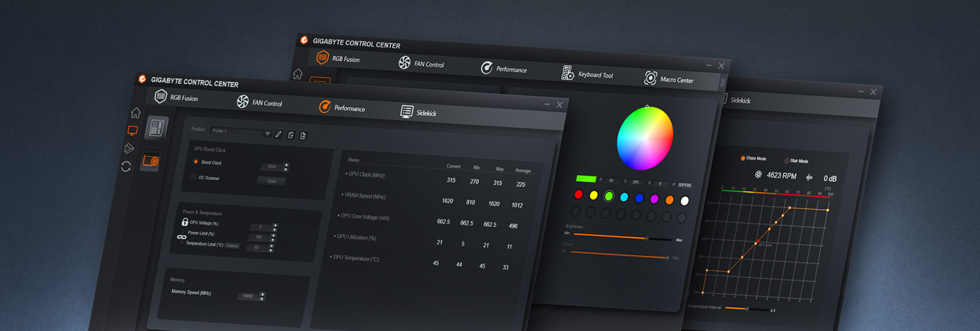The width and height of the screenshot is (980, 331).
Task: Click the Open button for OC Scanner
Action: 272,181
